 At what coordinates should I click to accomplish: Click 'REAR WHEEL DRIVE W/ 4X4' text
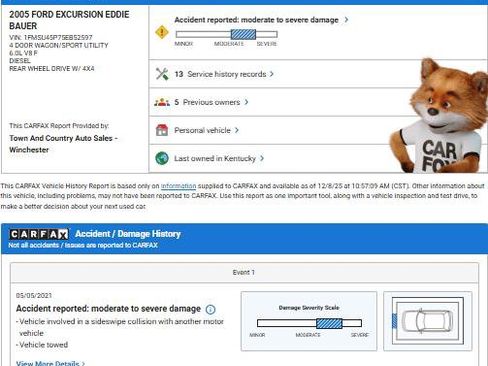(x=52, y=68)
